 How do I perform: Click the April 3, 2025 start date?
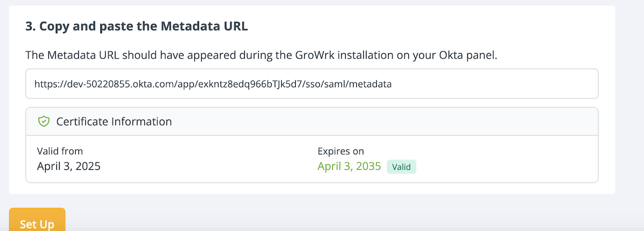(x=69, y=166)
